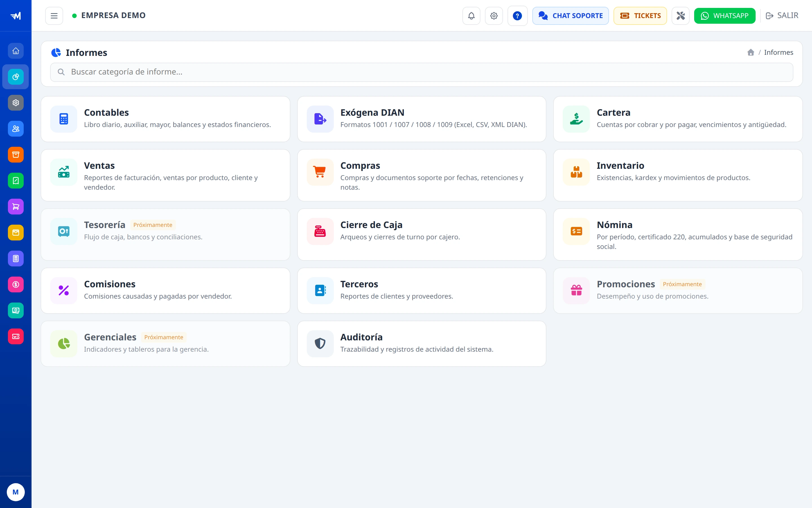Click the WHATSAPP button

[725, 16]
